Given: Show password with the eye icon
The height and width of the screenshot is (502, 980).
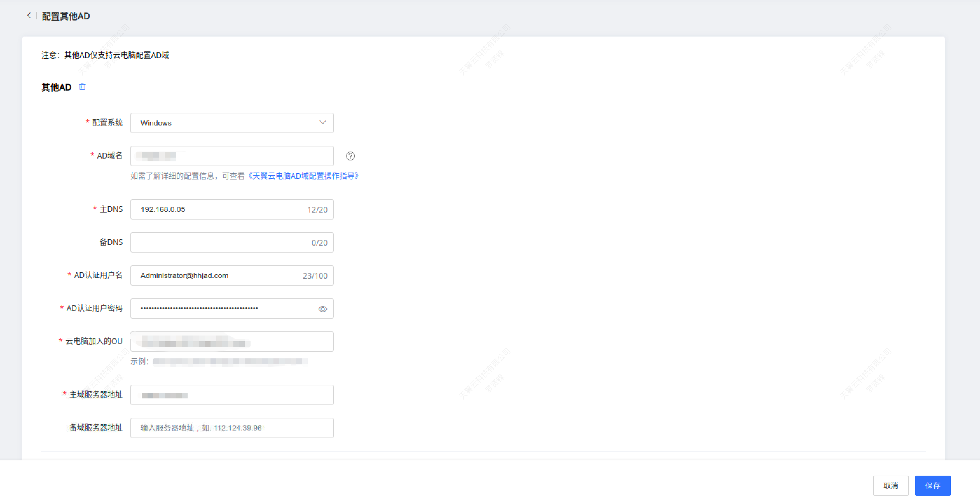Looking at the screenshot, I should point(322,309).
